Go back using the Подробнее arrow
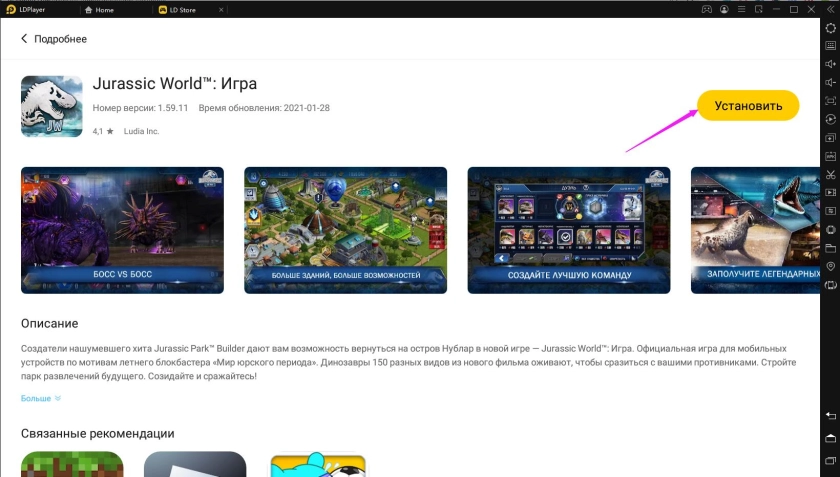 pos(25,39)
